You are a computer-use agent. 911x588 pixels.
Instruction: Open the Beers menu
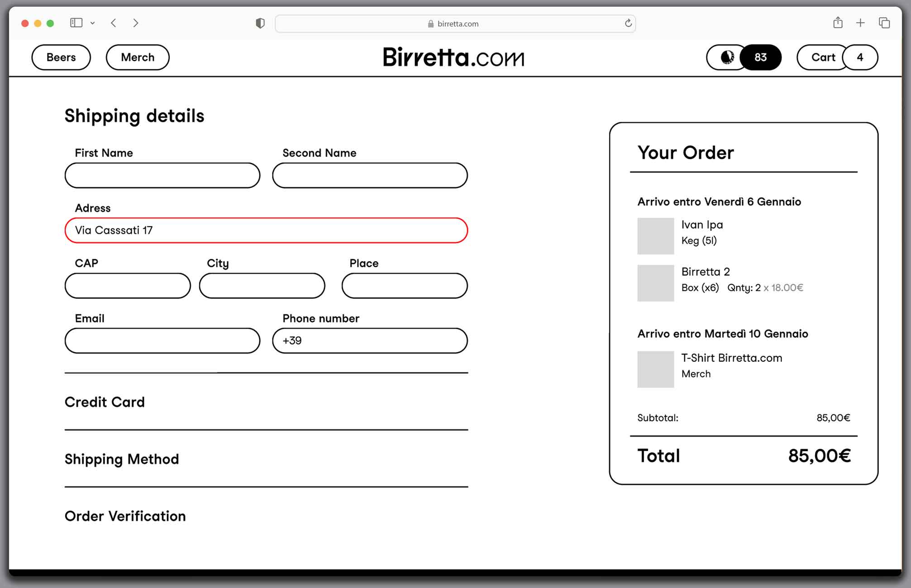tap(61, 57)
